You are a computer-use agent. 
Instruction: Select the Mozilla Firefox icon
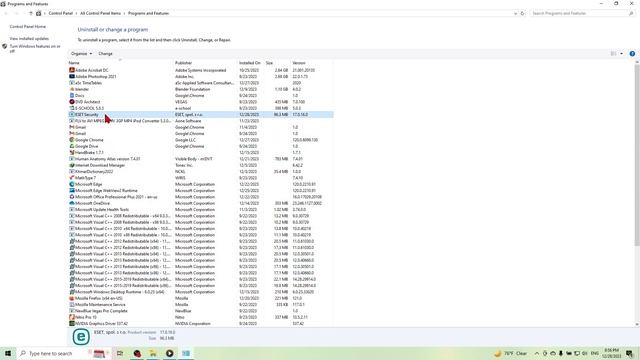click(72, 298)
